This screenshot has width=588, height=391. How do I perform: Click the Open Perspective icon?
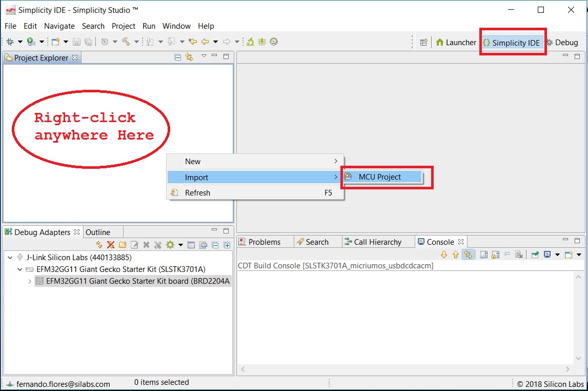coord(423,43)
